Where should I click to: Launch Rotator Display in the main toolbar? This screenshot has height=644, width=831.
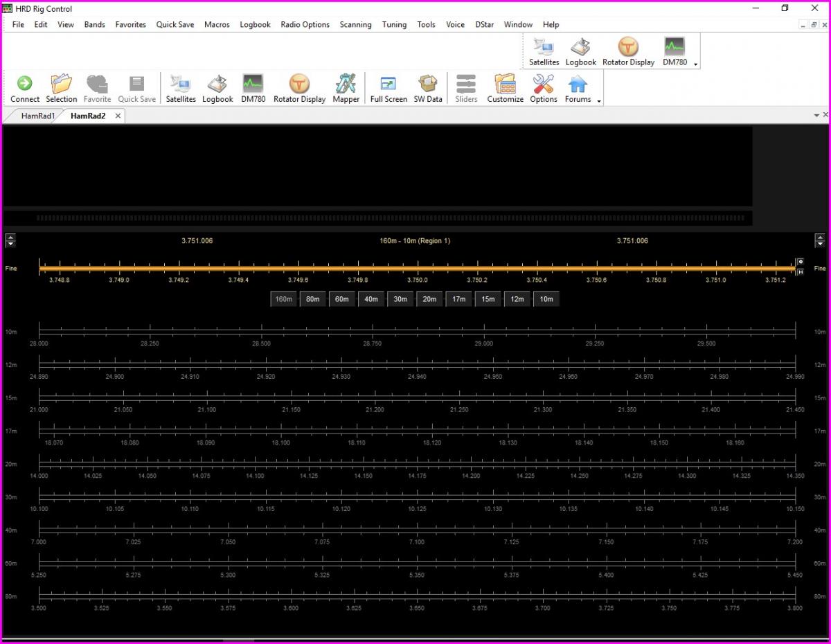[299, 84]
